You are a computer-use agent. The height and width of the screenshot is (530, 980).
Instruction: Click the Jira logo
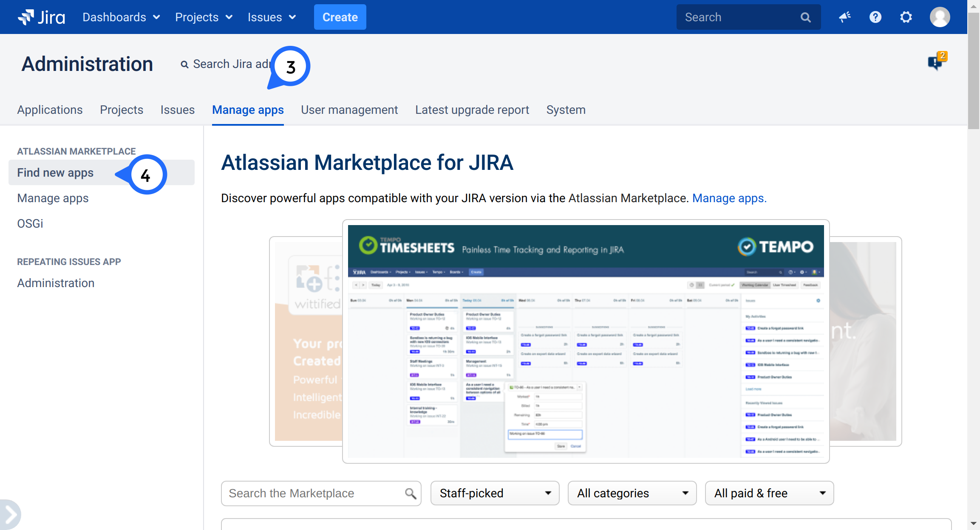click(x=41, y=17)
